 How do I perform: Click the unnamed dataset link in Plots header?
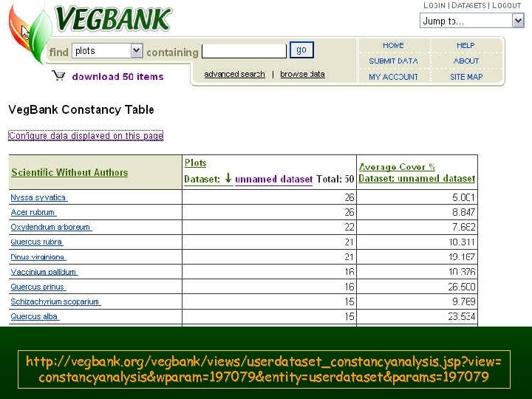click(x=274, y=179)
